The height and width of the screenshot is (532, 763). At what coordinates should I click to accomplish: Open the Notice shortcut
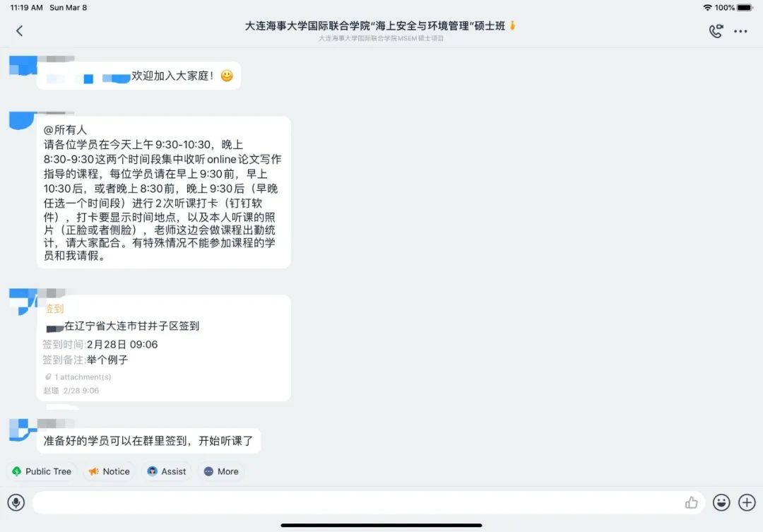pos(110,471)
